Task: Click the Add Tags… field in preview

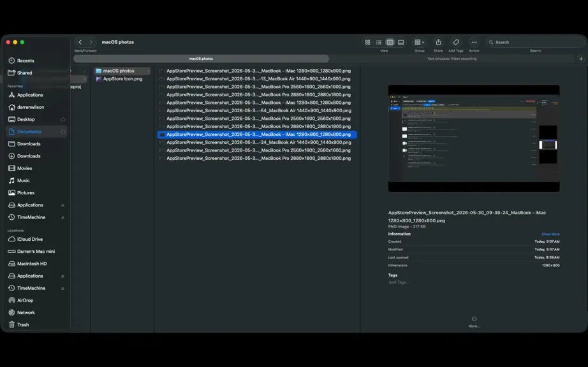Action: pyautogui.click(x=399, y=282)
